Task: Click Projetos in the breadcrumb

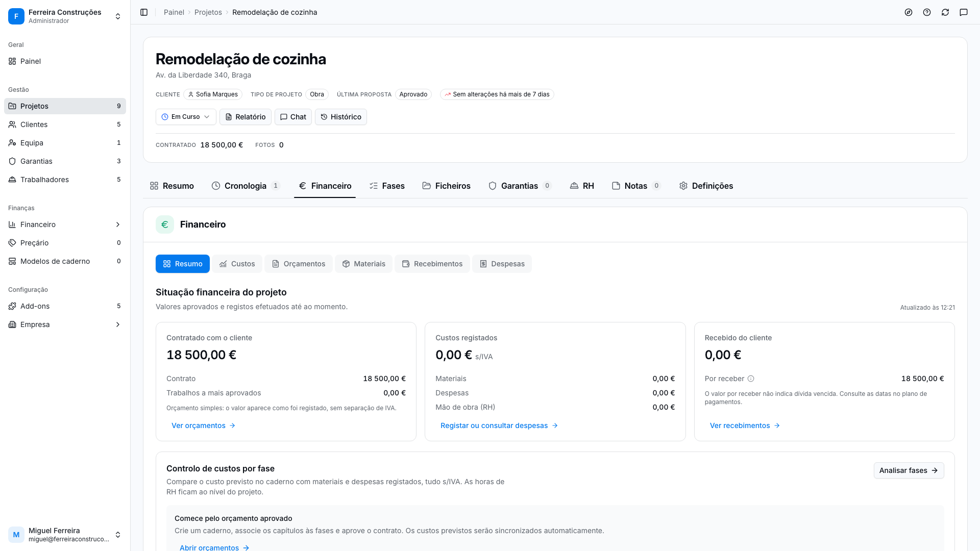Action: pyautogui.click(x=208, y=12)
